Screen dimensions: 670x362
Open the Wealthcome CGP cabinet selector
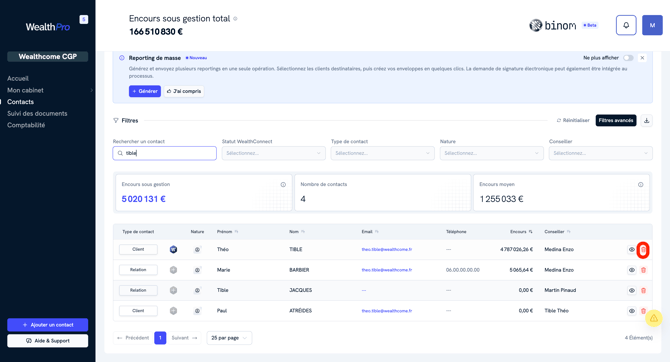click(47, 56)
